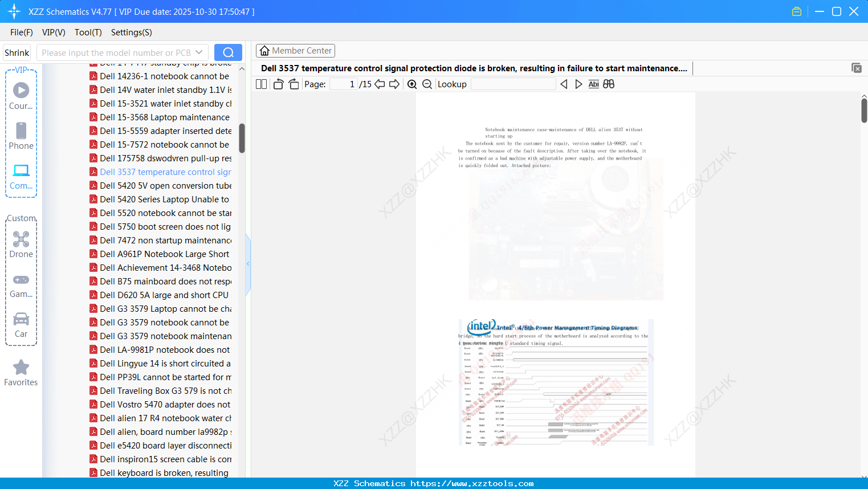The height and width of the screenshot is (489, 868).
Task: Open the Favorites star
Action: (x=21, y=373)
